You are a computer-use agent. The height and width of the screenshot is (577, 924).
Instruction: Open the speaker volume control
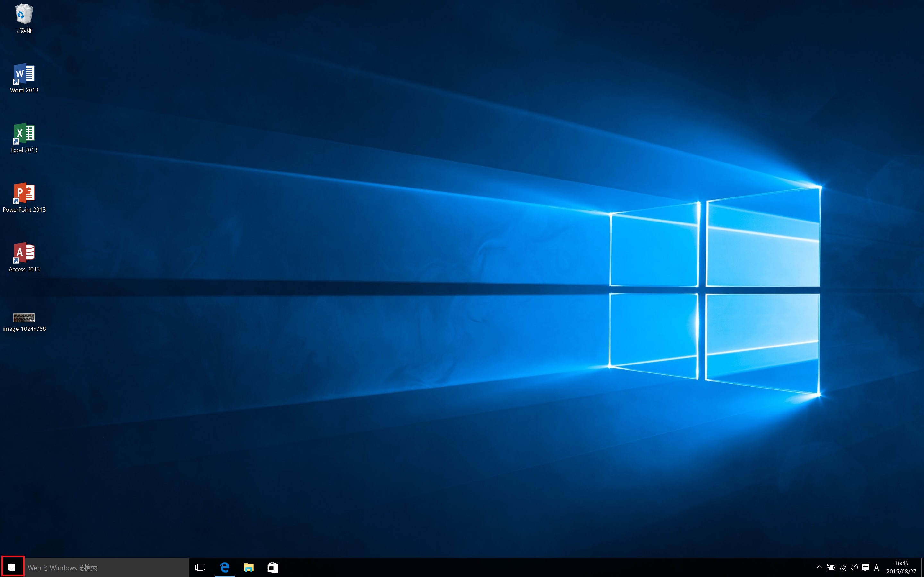pos(854,567)
